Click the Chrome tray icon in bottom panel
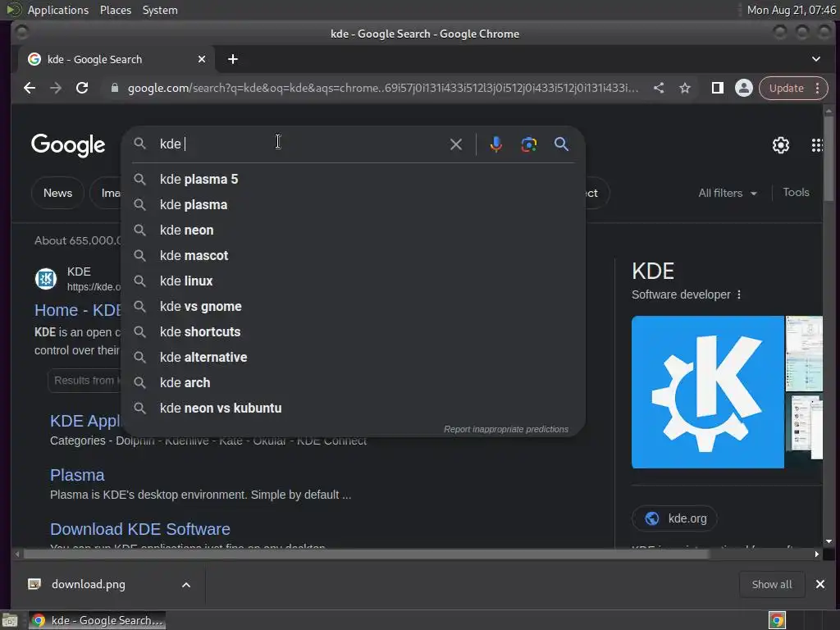Screen dimensions: 840x630 777,620
